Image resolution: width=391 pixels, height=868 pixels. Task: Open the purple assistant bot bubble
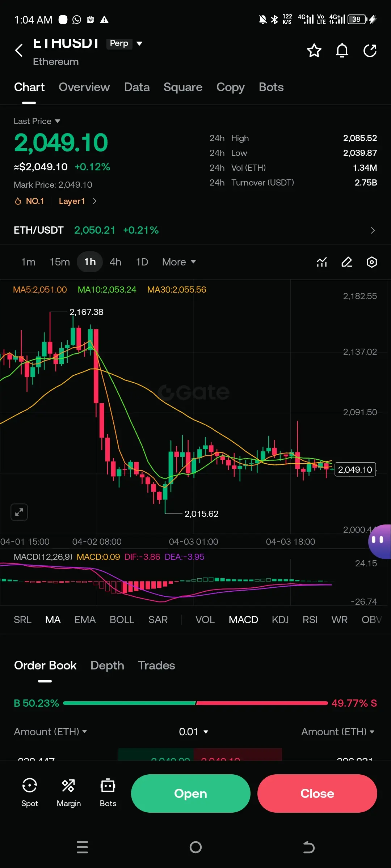[379, 542]
